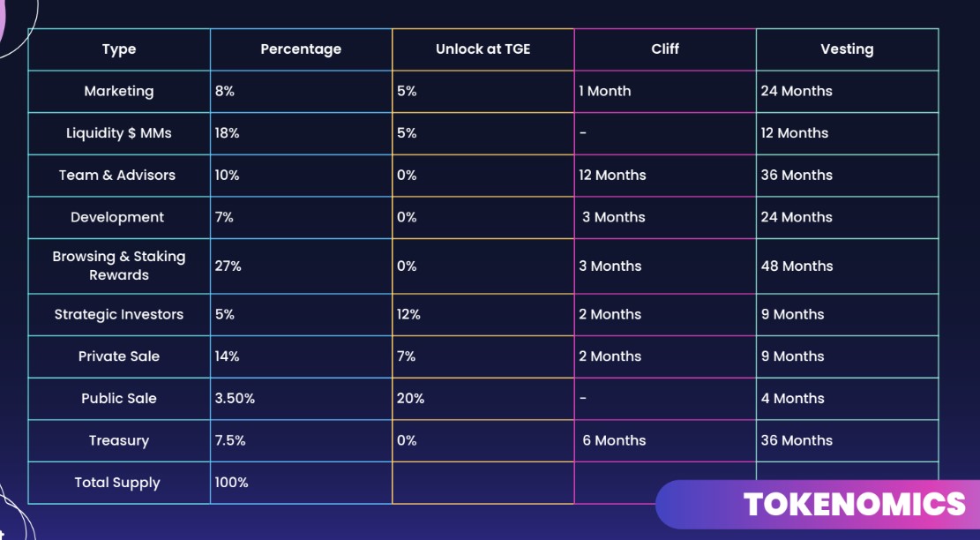Click the Total Supply row label
980x540 pixels.
point(117,483)
